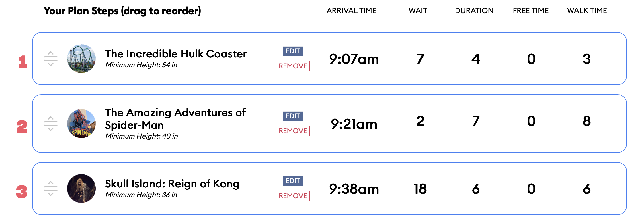
Task: Edit the Skull Island: Reign of Kong step
Action: tap(293, 181)
